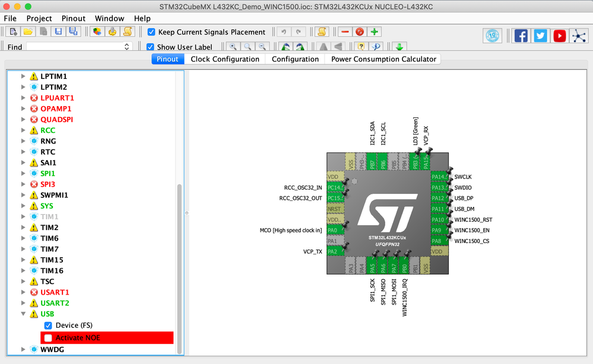Expand the WWDG tree node
Screen dimensions: 593x364
point(23,349)
